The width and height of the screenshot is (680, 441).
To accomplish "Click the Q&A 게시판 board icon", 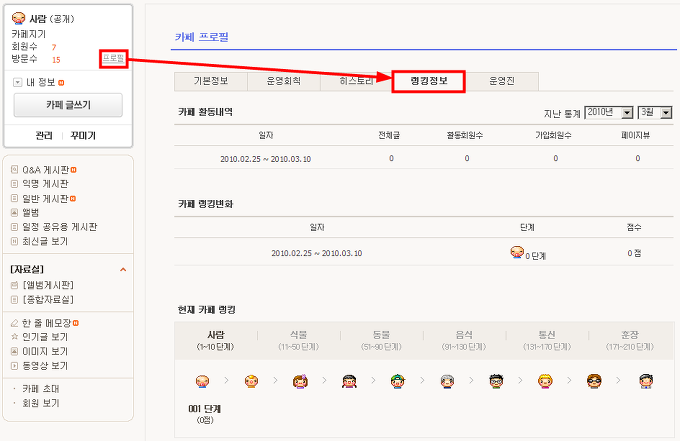I will (x=14, y=170).
